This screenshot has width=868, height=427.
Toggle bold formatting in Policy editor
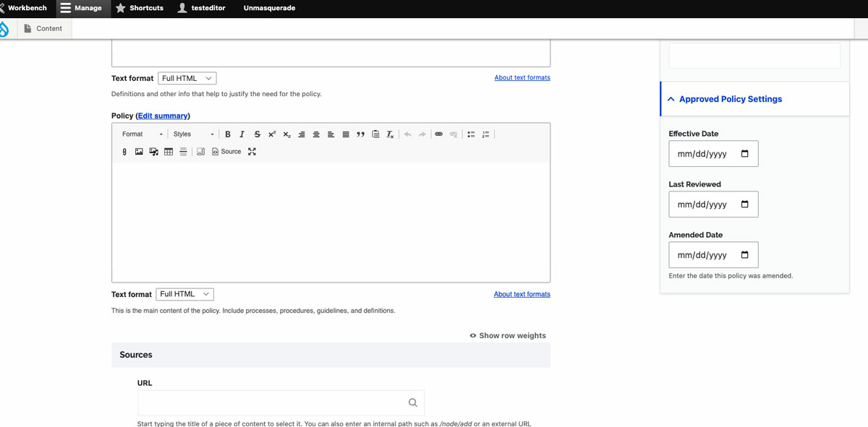(x=228, y=134)
